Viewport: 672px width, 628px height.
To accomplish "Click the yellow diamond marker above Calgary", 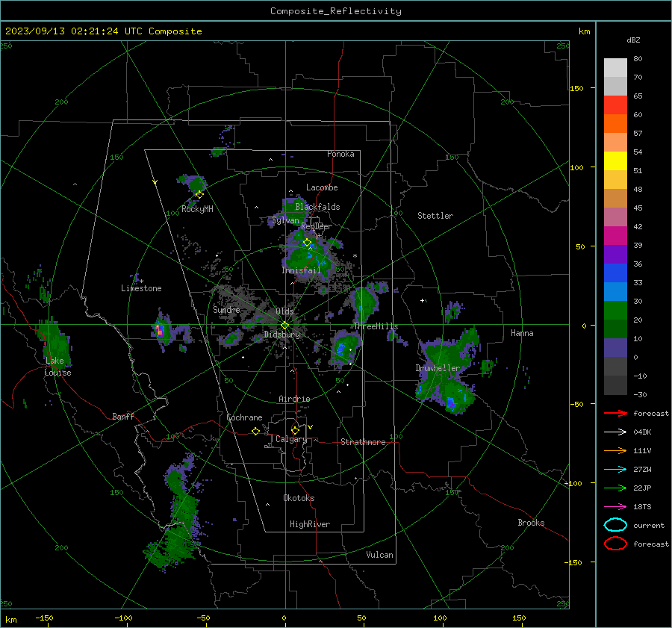I will (x=295, y=430).
